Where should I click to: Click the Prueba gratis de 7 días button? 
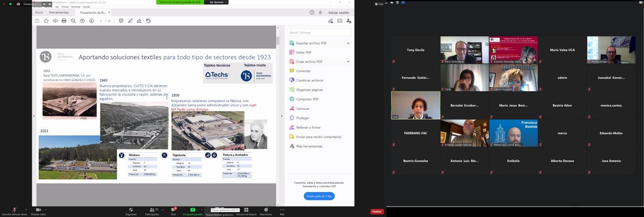319,196
